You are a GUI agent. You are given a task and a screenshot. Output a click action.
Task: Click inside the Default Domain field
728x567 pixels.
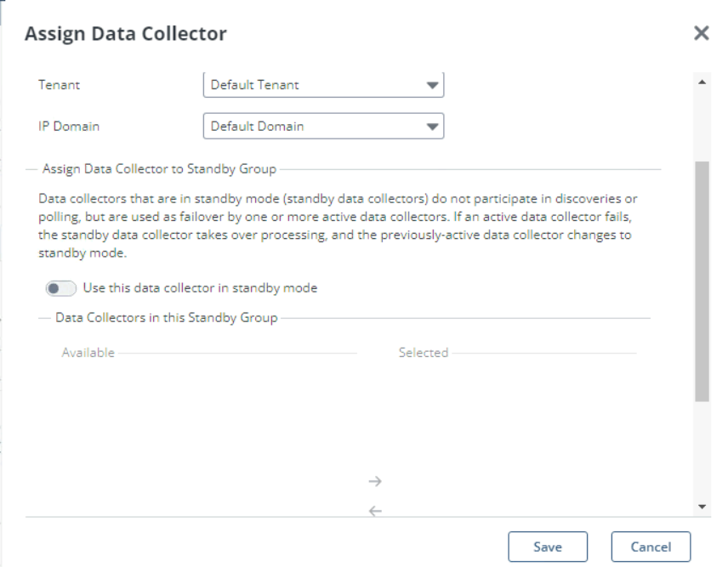298,126
